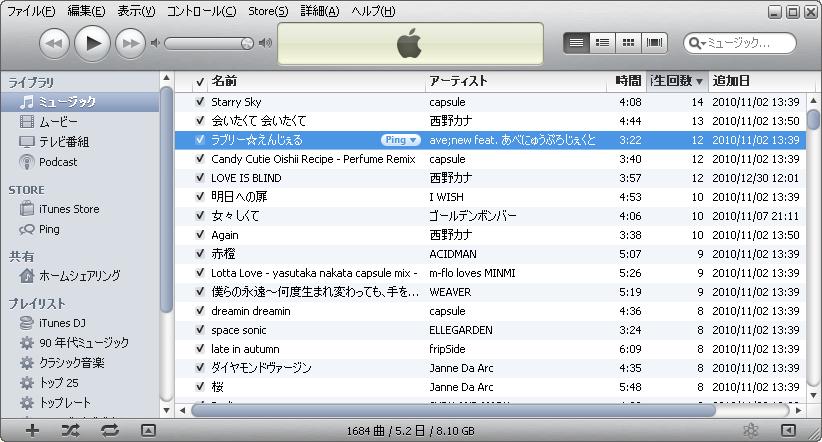Open the トップ 25 smart playlist
This screenshot has width=822, height=442.
[49, 383]
